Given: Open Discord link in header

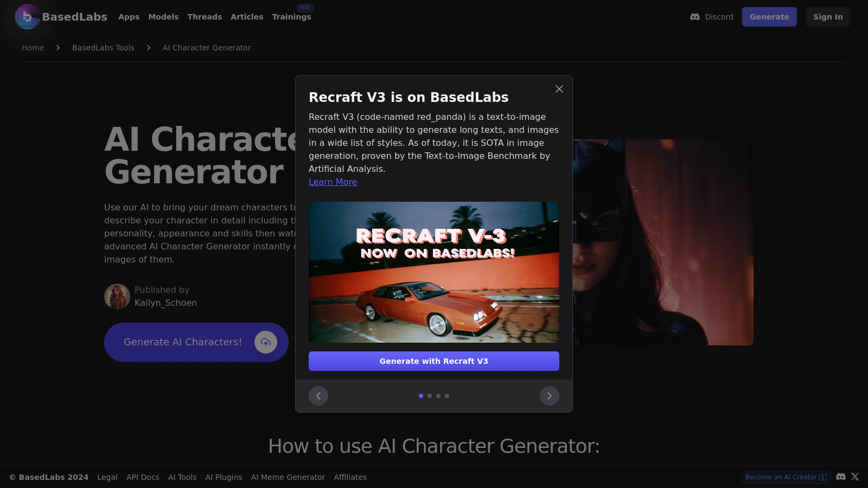Looking at the screenshot, I should coord(711,17).
